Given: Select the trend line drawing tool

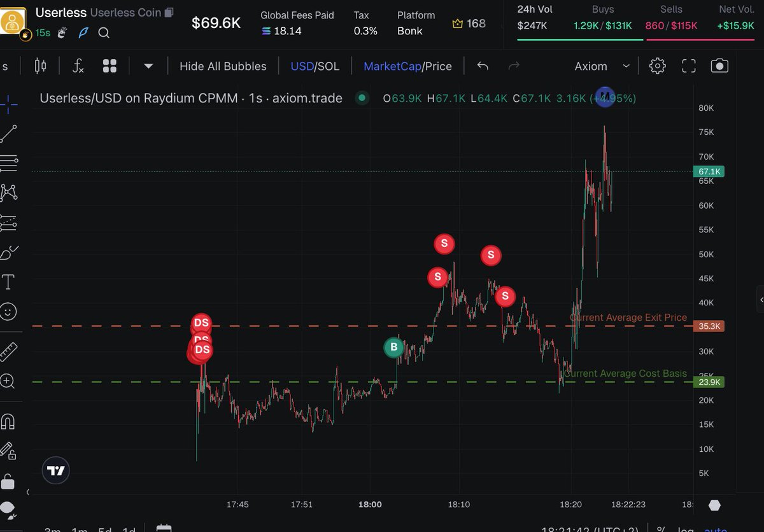Looking at the screenshot, I should tap(9, 134).
